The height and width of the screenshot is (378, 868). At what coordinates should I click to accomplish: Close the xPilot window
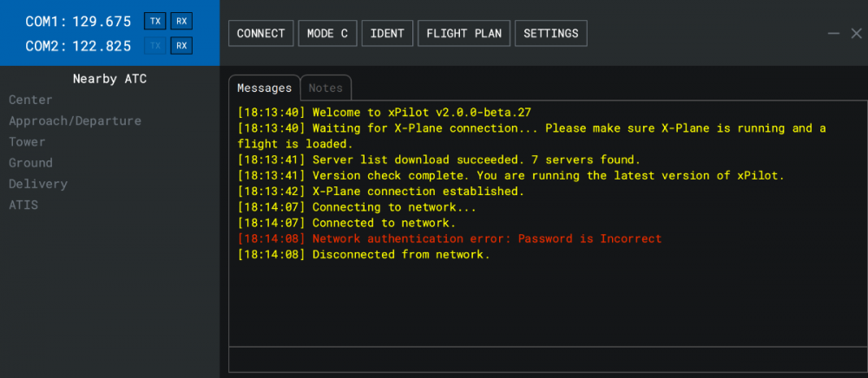[x=856, y=34]
